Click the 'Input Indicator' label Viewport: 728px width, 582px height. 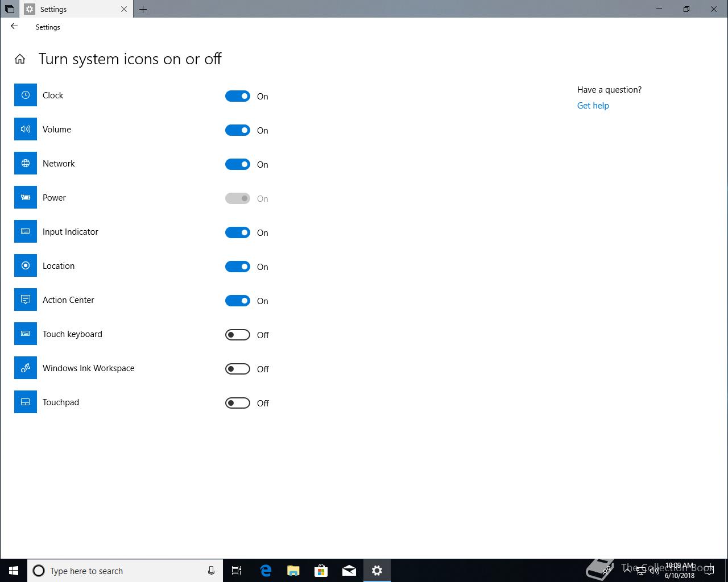(71, 232)
